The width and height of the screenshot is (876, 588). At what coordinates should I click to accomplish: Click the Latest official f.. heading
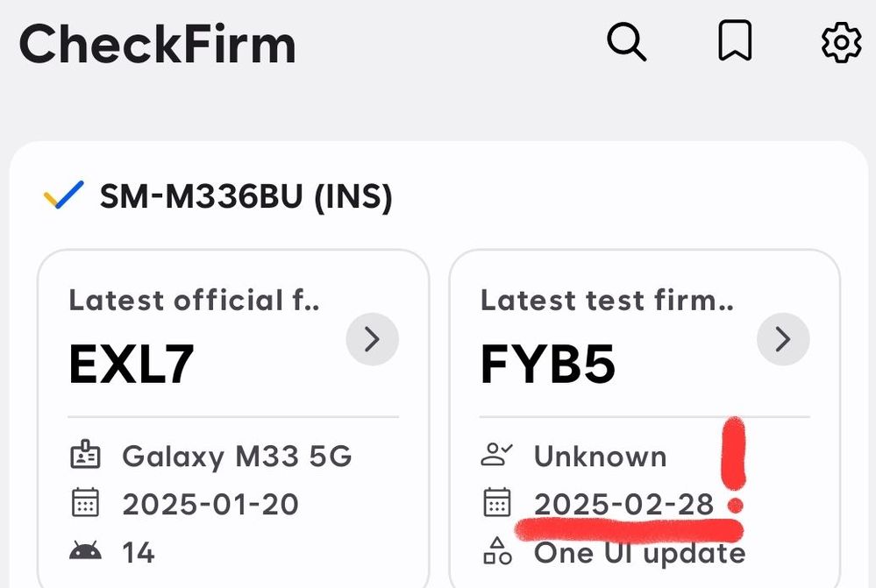click(194, 300)
